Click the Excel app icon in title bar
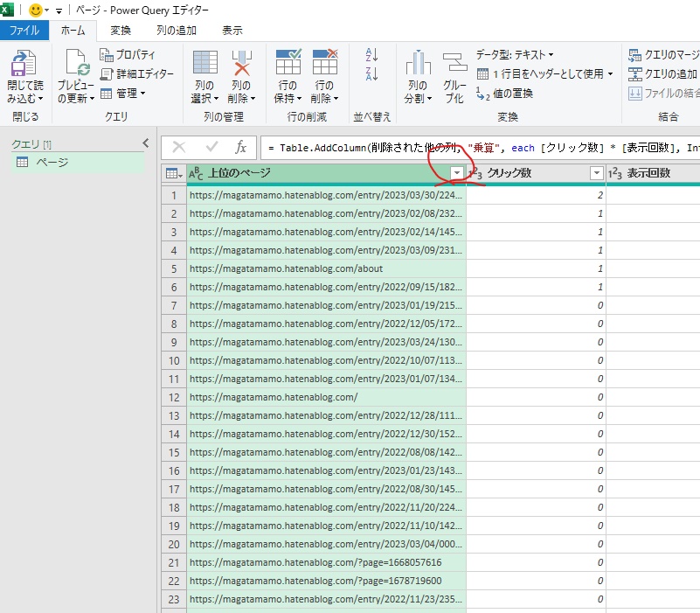Viewport: 700px width, 613px height. tap(7, 10)
